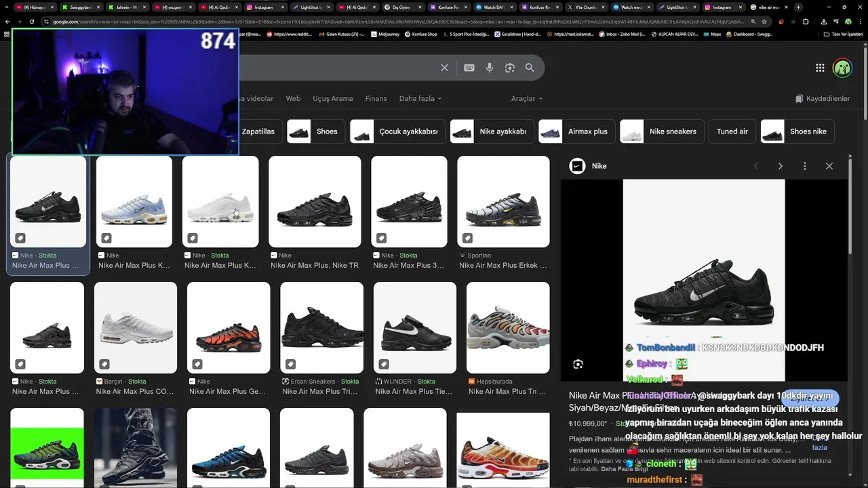Viewport: 868px width, 488px height.
Task: Open white Nike Air Max Plus K thumbnail
Action: tap(220, 201)
